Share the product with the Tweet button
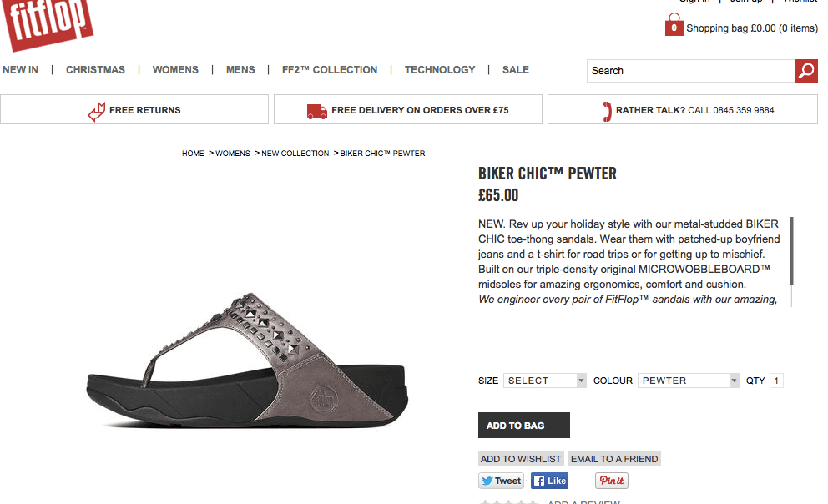The image size is (828, 504). point(501,481)
